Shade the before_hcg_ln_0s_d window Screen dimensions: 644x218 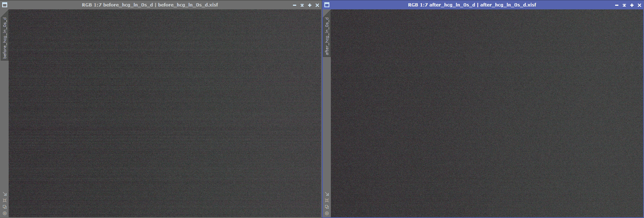click(x=302, y=5)
